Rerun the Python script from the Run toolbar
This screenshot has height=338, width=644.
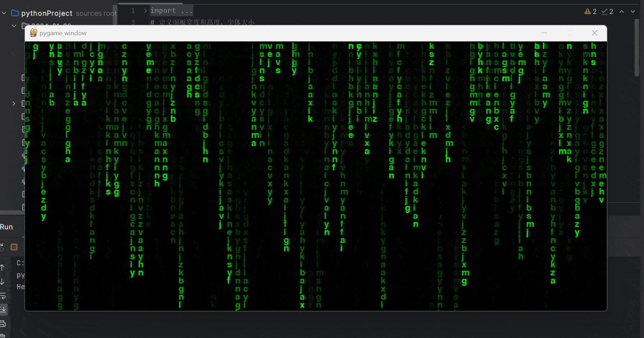point(2,247)
